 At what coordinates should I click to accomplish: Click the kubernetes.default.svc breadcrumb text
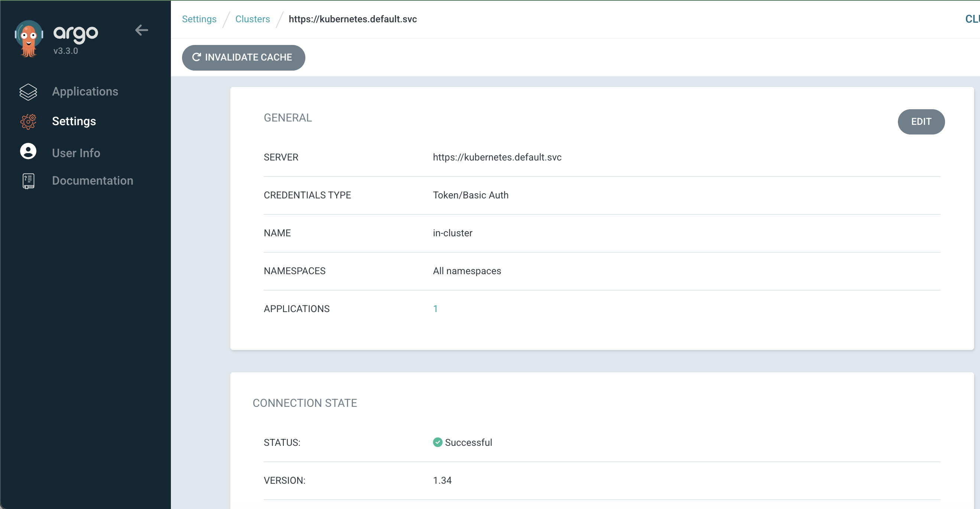[352, 19]
